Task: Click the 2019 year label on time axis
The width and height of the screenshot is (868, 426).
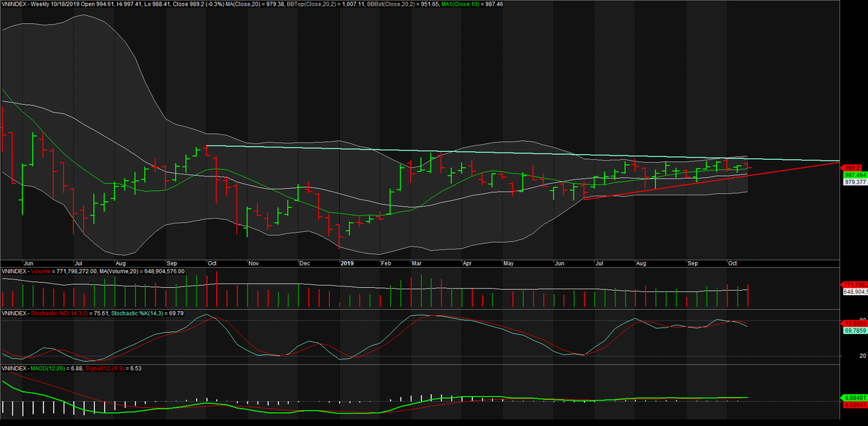Action: click(x=348, y=264)
